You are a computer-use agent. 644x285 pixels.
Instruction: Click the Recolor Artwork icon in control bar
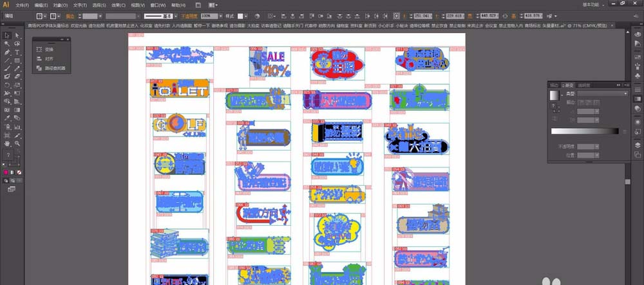(x=257, y=16)
